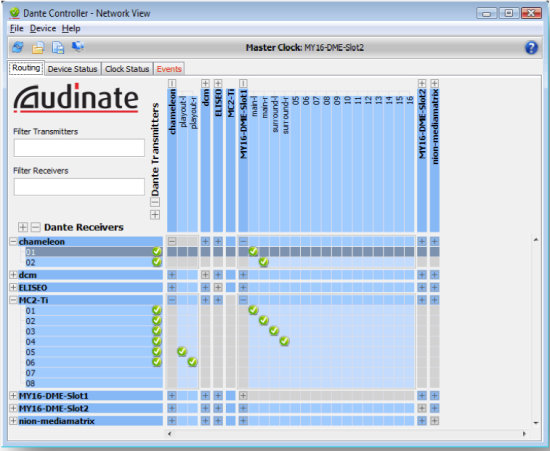Maximize the Dante Controller window

pyautogui.click(x=509, y=13)
